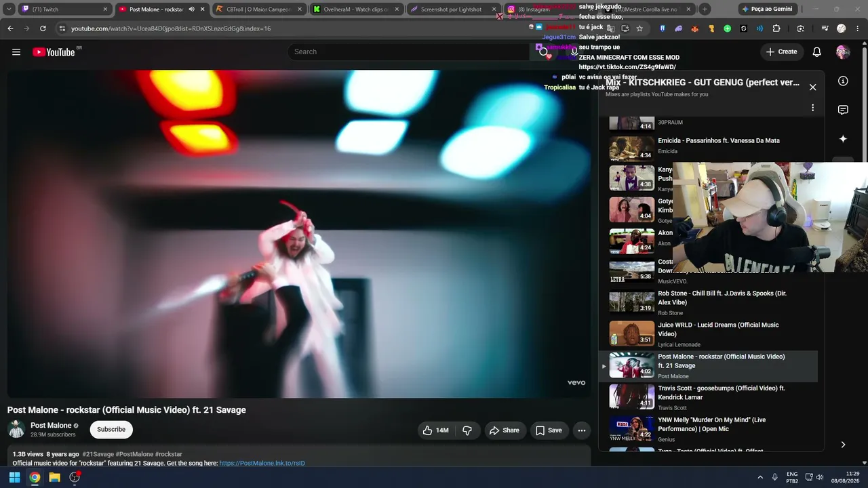
Task: Reload the YouTube page
Action: tap(43, 28)
